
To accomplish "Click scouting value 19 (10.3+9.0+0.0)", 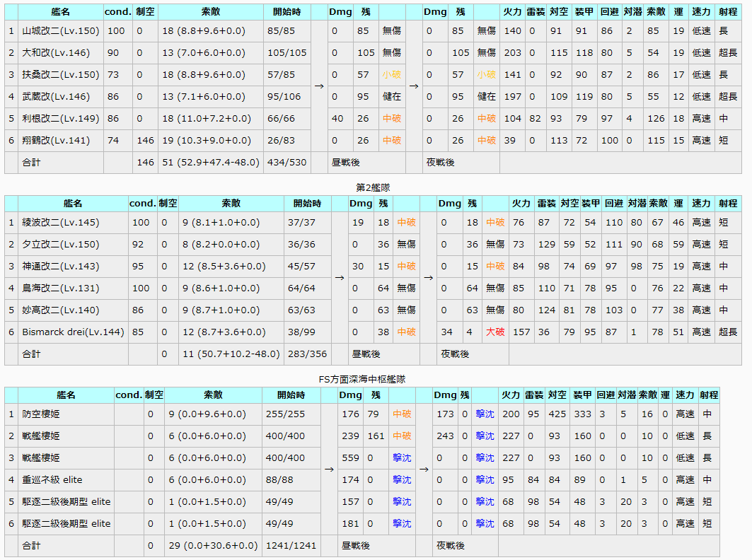I will (x=207, y=141).
